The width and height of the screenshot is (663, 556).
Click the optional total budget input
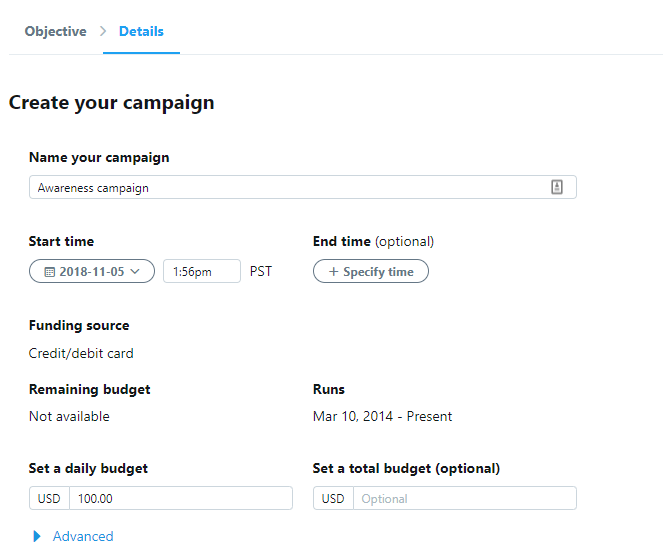[x=465, y=498]
